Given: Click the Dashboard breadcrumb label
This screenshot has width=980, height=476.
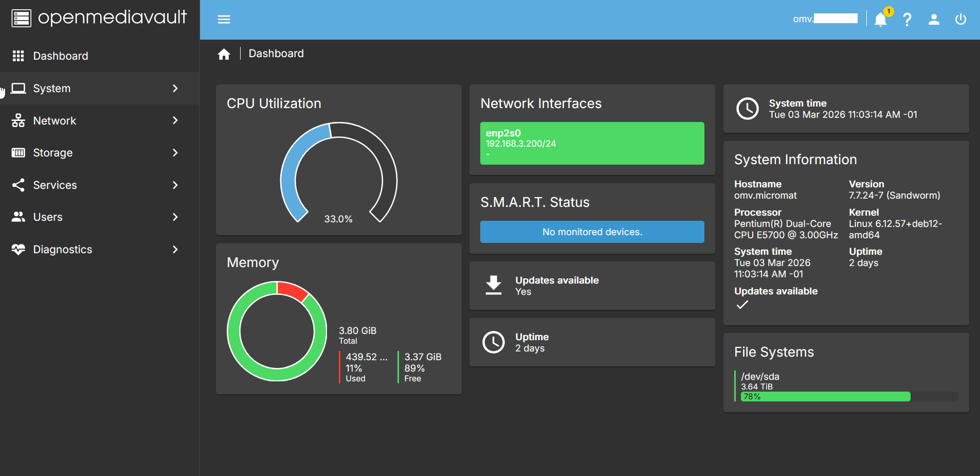Looking at the screenshot, I should coord(276,53).
